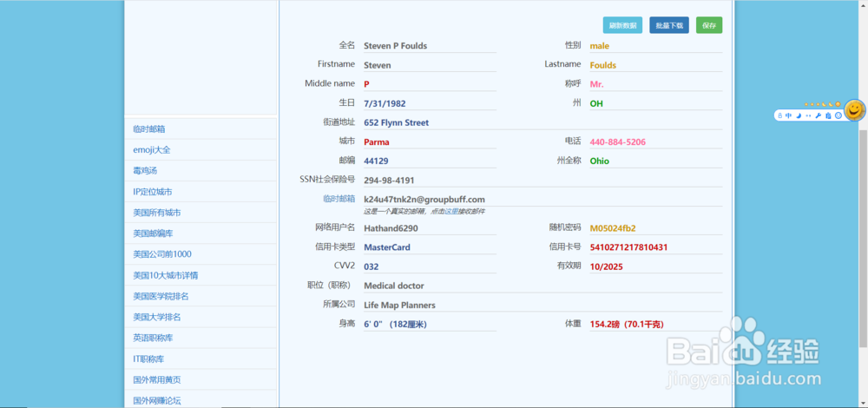Click the Lastname field showing Foulds
This screenshot has width=868, height=408.
click(656, 65)
